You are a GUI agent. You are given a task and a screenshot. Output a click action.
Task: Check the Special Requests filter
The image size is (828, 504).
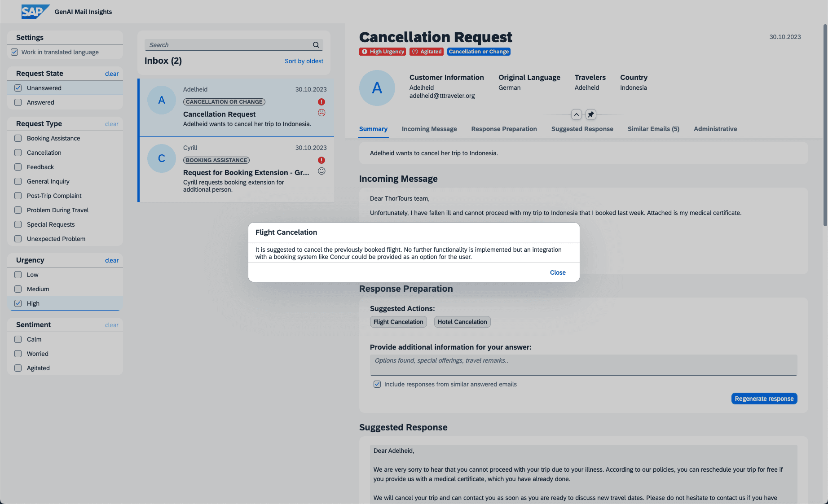[x=18, y=224]
